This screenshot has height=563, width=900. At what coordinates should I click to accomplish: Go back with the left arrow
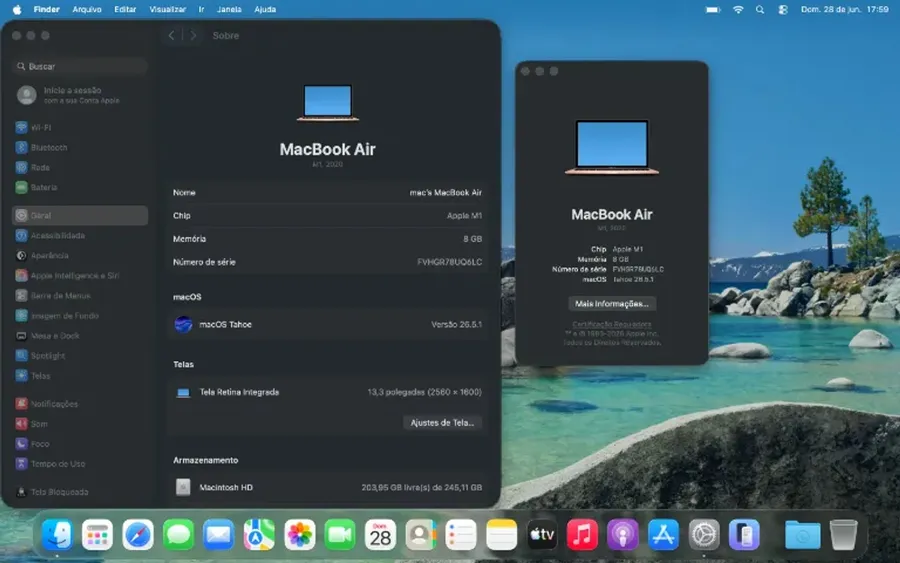171,36
